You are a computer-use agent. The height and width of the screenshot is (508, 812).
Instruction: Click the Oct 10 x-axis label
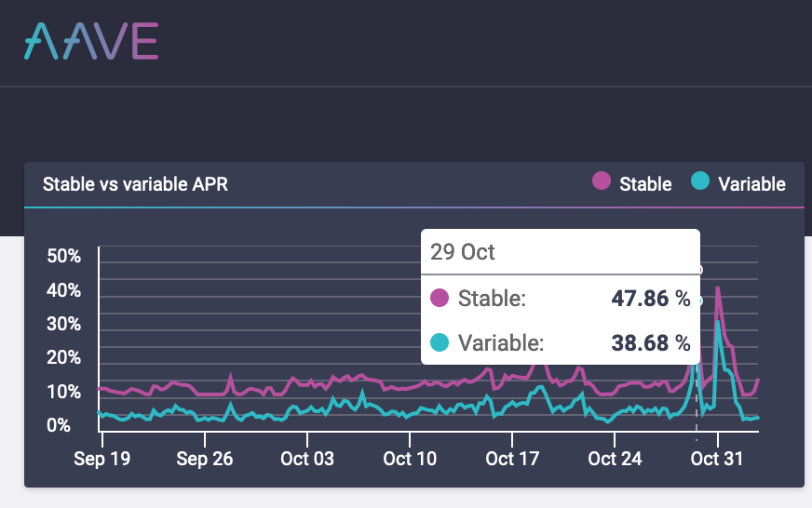click(x=410, y=459)
